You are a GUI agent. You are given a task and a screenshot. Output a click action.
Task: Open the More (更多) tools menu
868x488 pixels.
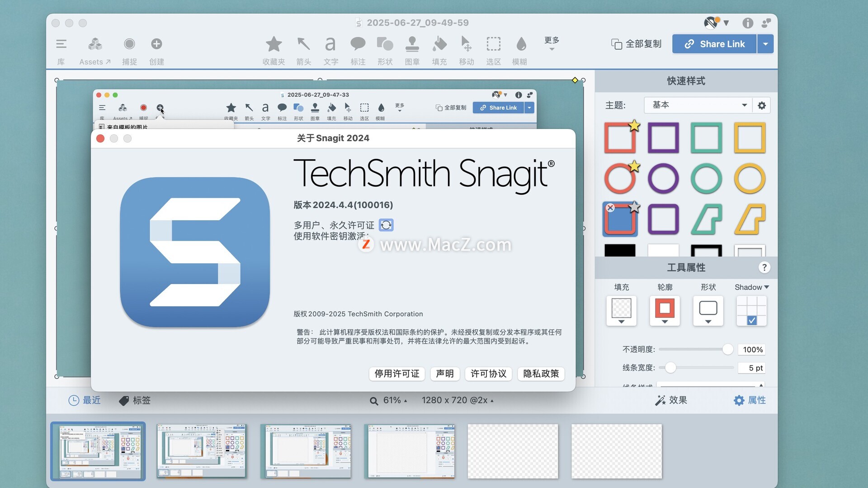point(552,43)
